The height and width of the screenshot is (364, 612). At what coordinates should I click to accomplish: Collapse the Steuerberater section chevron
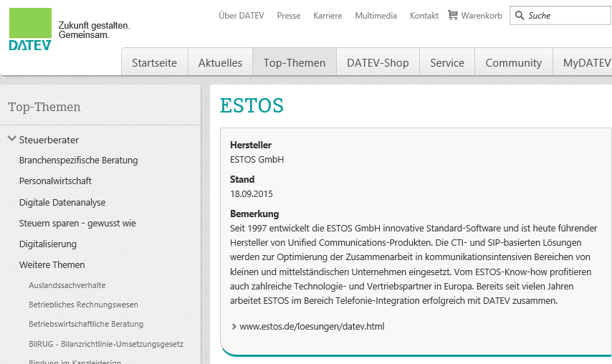pyautogui.click(x=12, y=139)
